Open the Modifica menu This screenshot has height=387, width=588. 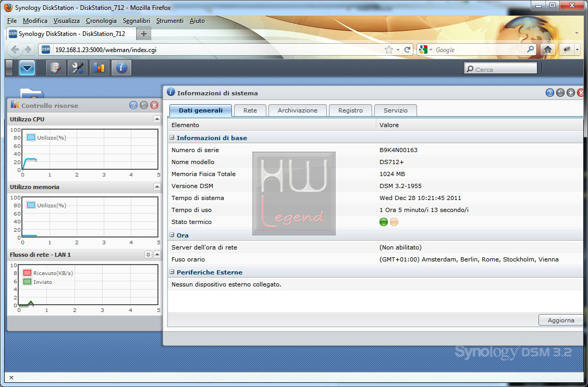(35, 21)
